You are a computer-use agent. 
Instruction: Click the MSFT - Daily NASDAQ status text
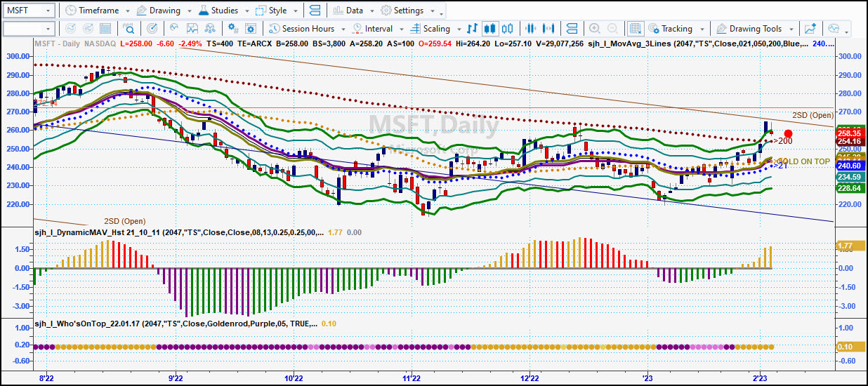click(x=75, y=43)
